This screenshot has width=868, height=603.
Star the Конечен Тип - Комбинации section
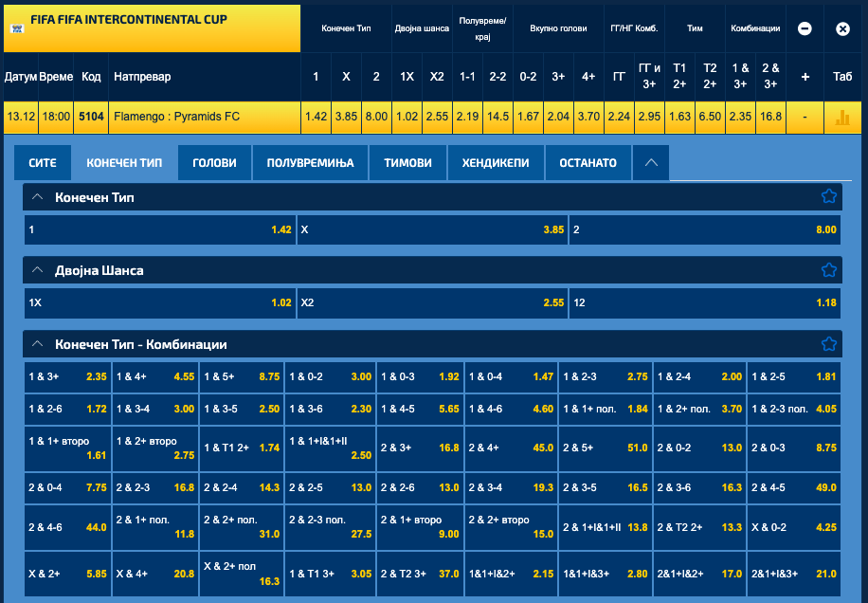(x=829, y=344)
